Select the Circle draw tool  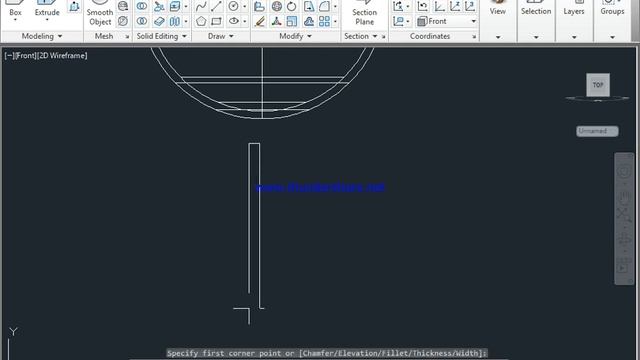tap(233, 6)
